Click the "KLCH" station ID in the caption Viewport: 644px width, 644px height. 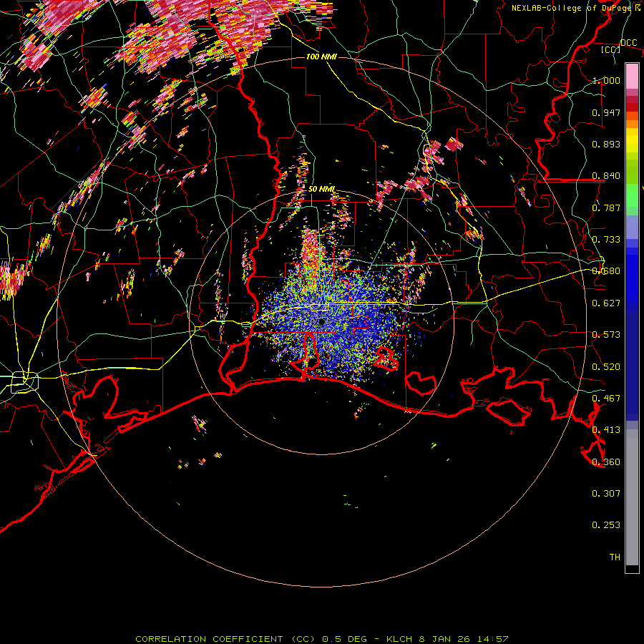click(x=399, y=639)
